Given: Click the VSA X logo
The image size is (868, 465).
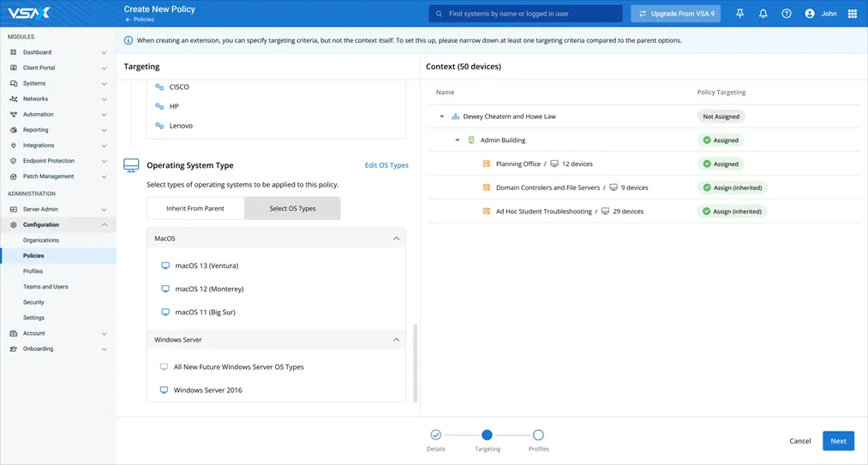Looking at the screenshot, I should coord(29,13).
